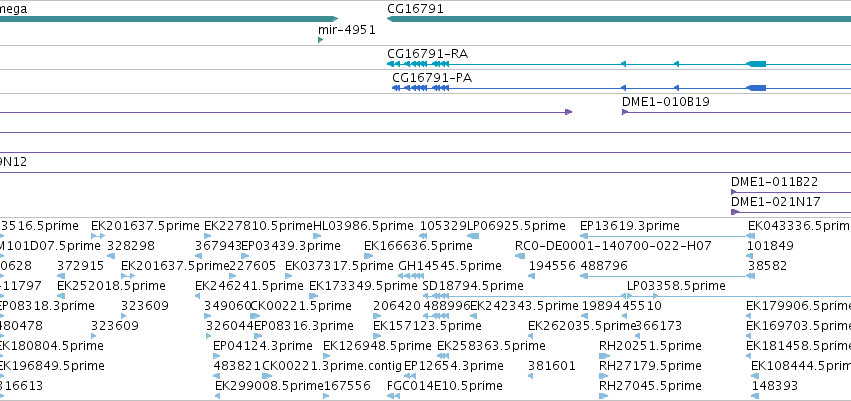Screen dimensions: 851x401
Task: Open EST EP12654.3prime
Action: 454,366
